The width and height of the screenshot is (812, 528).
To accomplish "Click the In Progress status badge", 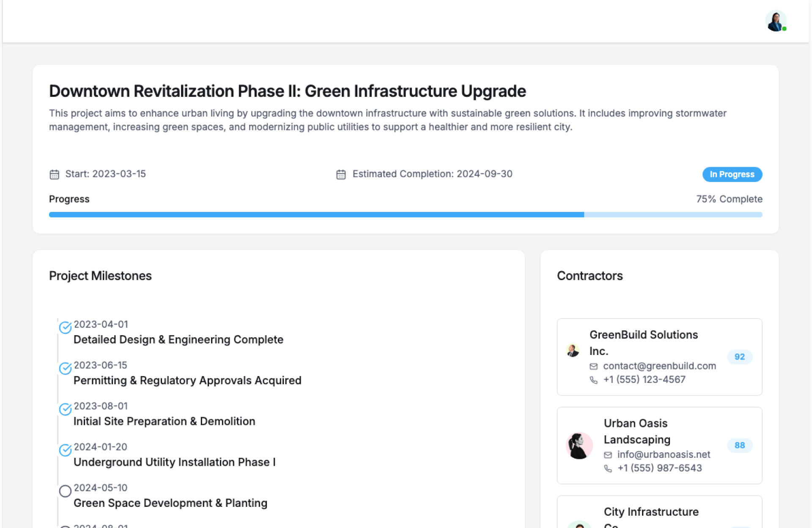I will [x=732, y=174].
